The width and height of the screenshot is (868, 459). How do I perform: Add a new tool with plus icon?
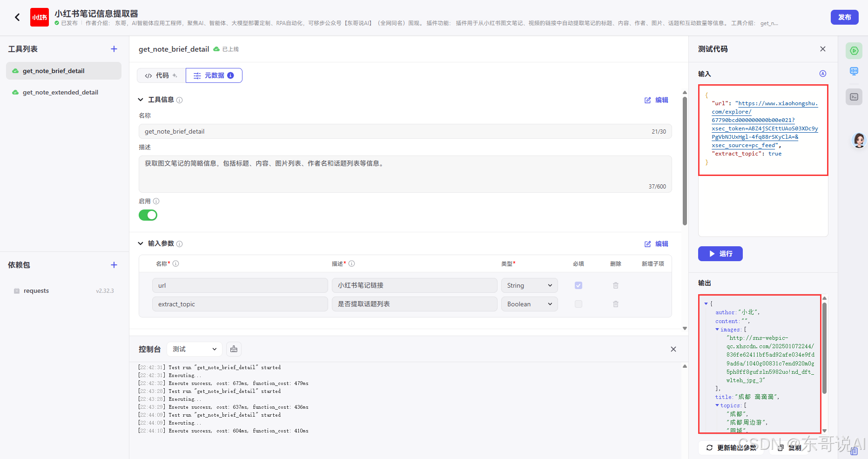114,49
